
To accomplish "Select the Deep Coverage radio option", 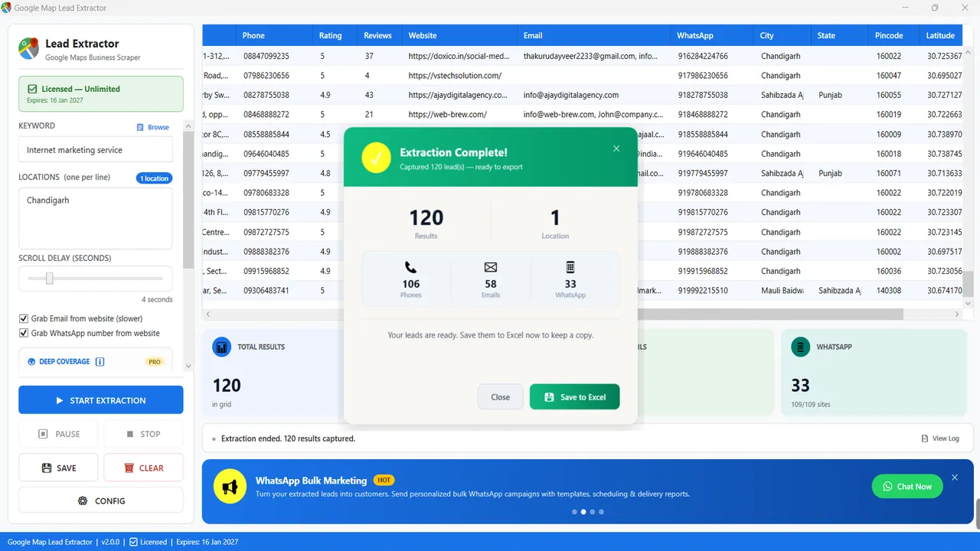I will (x=31, y=361).
